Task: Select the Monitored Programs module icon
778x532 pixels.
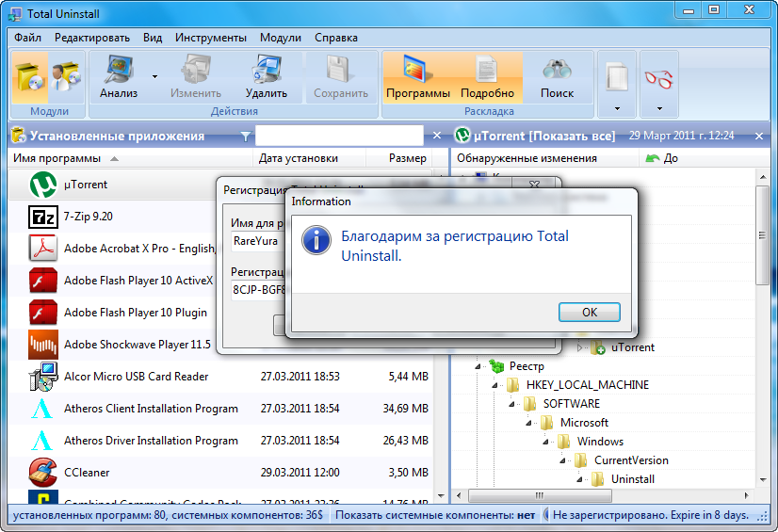Action: (x=66, y=77)
